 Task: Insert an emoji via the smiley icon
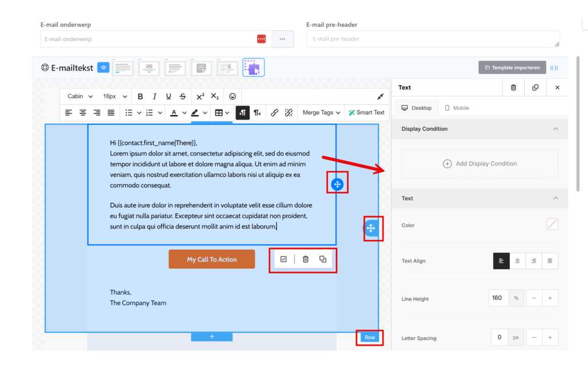[233, 96]
